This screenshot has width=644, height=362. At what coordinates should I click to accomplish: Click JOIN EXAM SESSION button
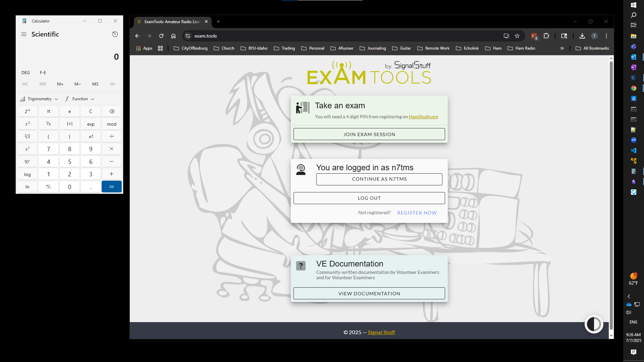[x=369, y=134]
